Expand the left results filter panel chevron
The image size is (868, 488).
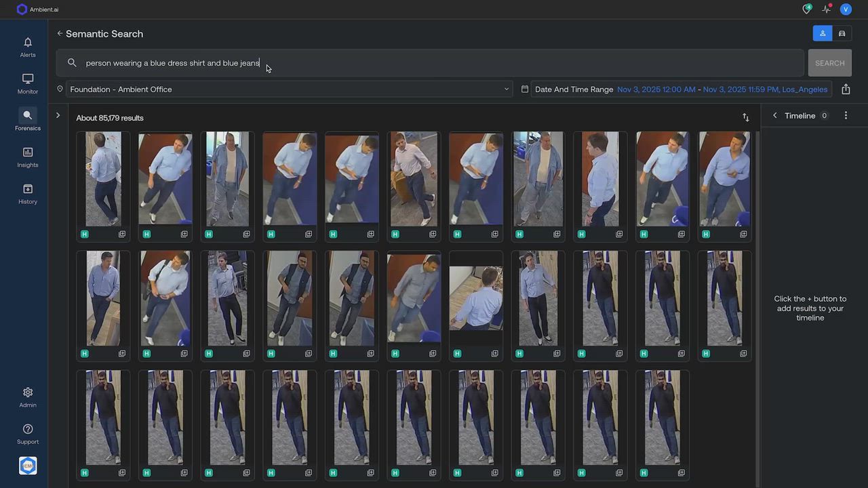pos(58,115)
